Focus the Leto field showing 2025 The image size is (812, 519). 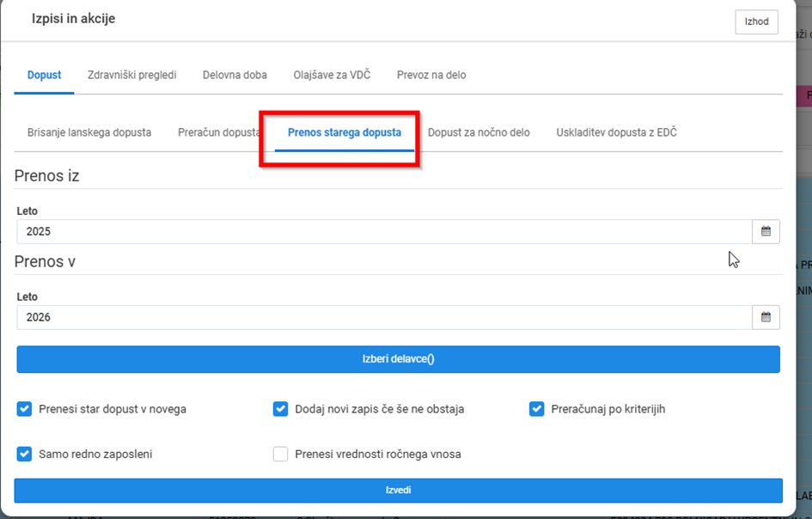384,231
